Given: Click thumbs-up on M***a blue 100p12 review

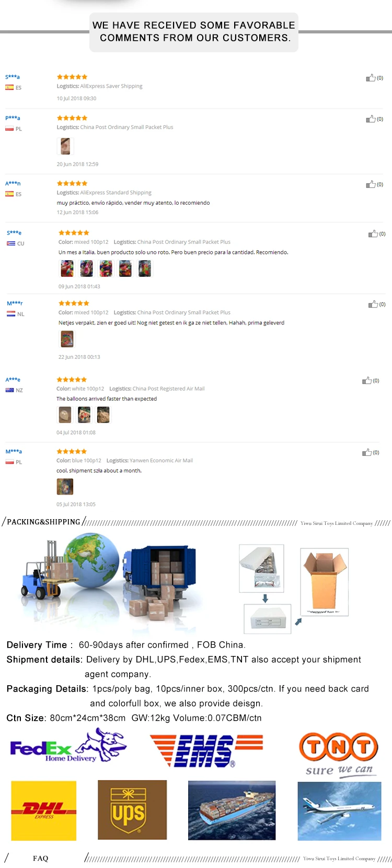Looking at the screenshot, I should pyautogui.click(x=367, y=452).
